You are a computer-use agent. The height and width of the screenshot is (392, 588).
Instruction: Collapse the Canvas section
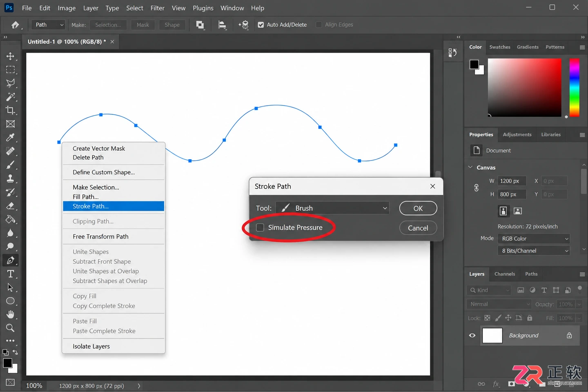[470, 167]
